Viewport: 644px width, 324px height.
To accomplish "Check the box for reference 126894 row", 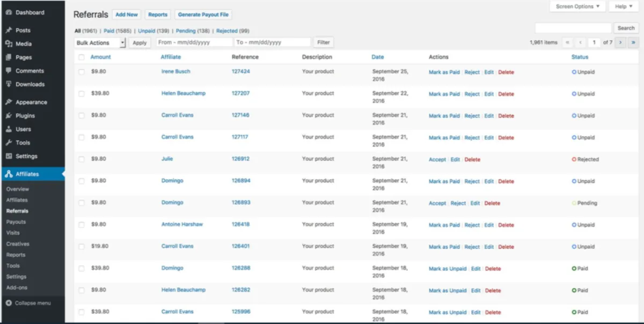I will 82,181.
